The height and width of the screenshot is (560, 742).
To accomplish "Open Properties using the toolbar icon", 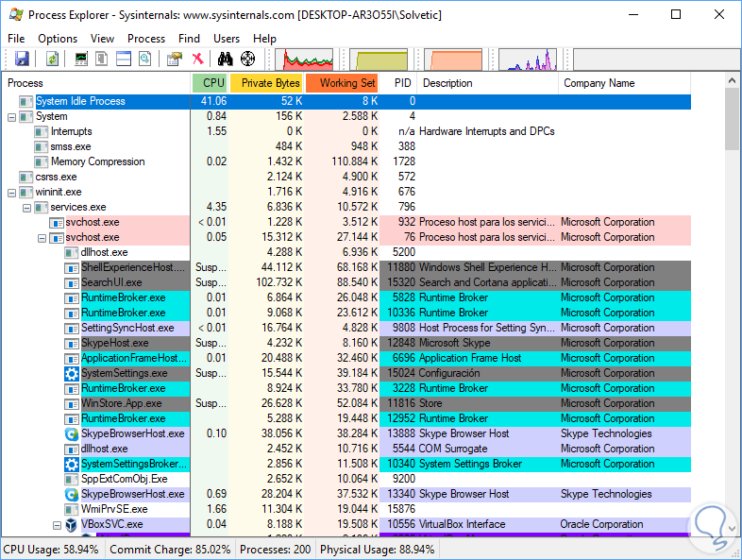I will [174, 59].
